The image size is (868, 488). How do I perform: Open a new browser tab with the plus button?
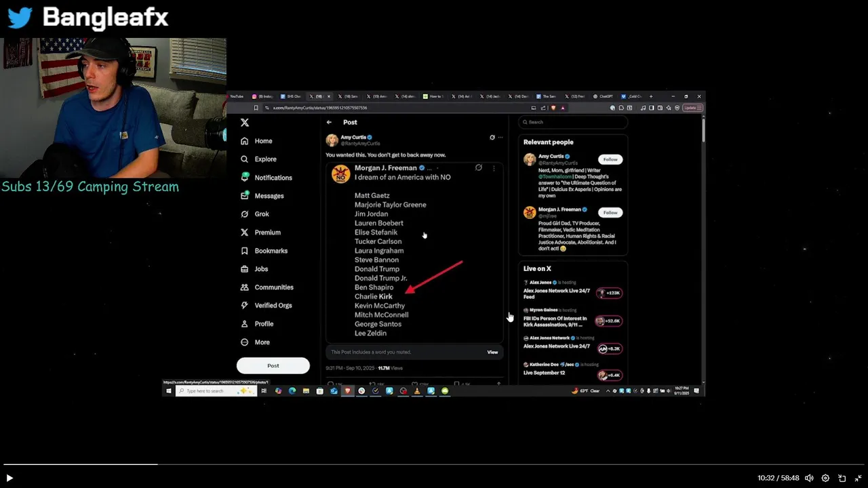651,96
